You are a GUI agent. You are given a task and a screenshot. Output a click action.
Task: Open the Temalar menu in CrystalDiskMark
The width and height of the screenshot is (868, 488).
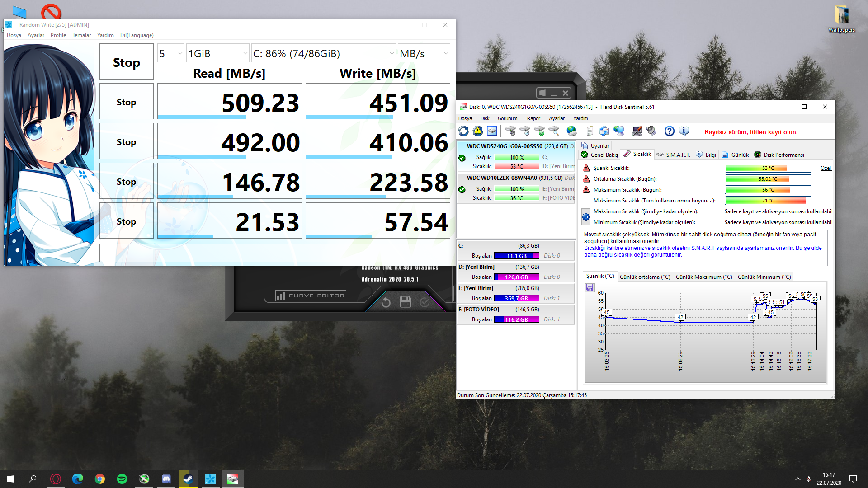[81, 35]
